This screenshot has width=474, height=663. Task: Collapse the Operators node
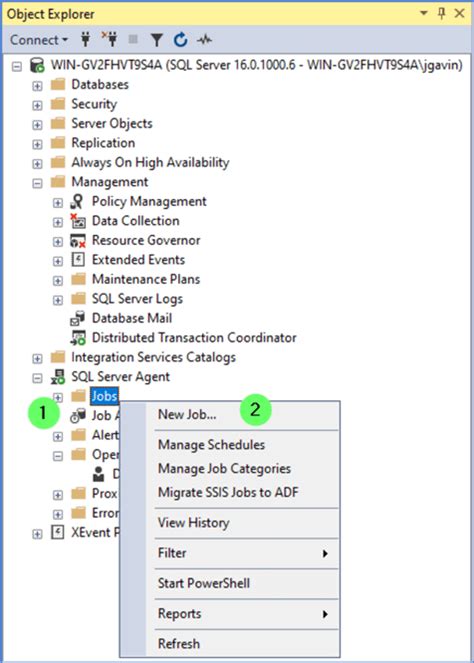coord(58,455)
